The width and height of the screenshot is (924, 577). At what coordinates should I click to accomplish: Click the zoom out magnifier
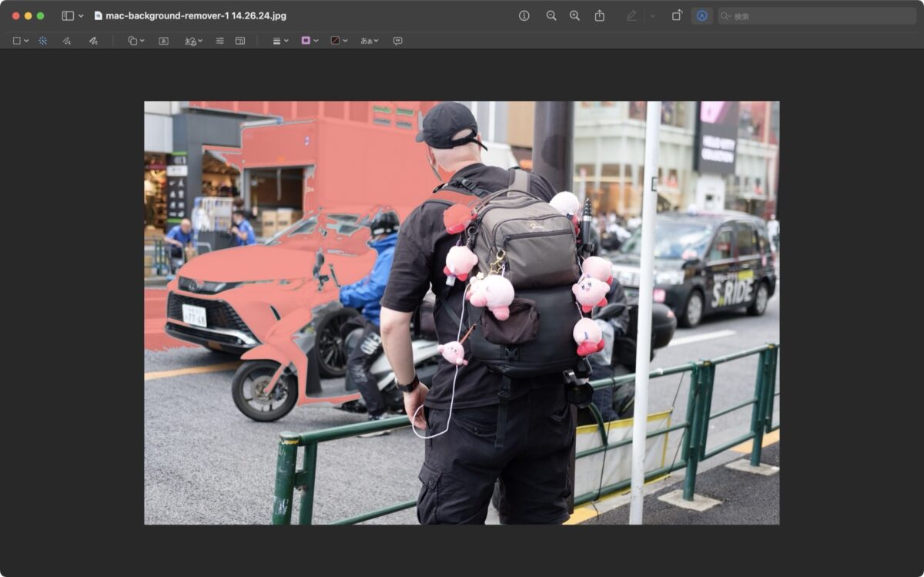click(551, 15)
